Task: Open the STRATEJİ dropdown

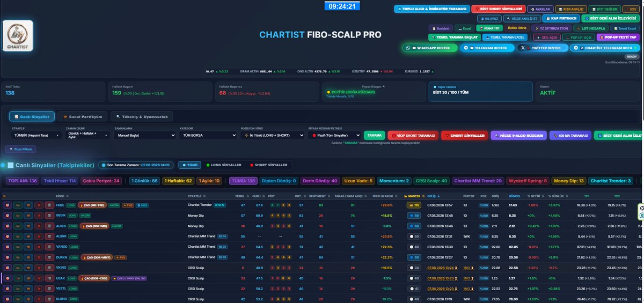Action: (36, 136)
